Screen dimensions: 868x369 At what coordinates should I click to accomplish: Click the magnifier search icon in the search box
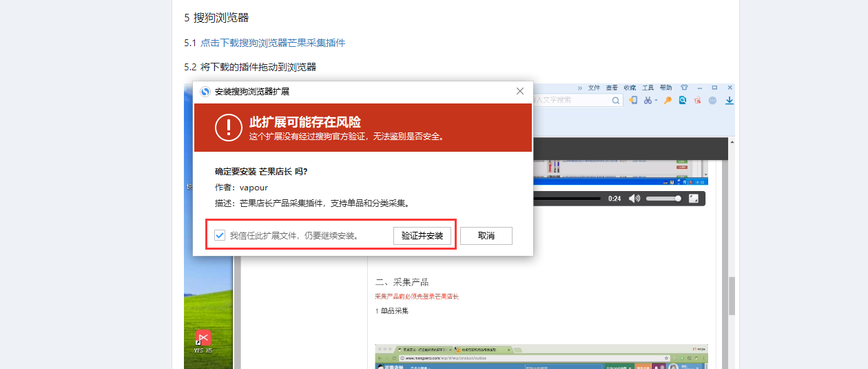[617, 101]
